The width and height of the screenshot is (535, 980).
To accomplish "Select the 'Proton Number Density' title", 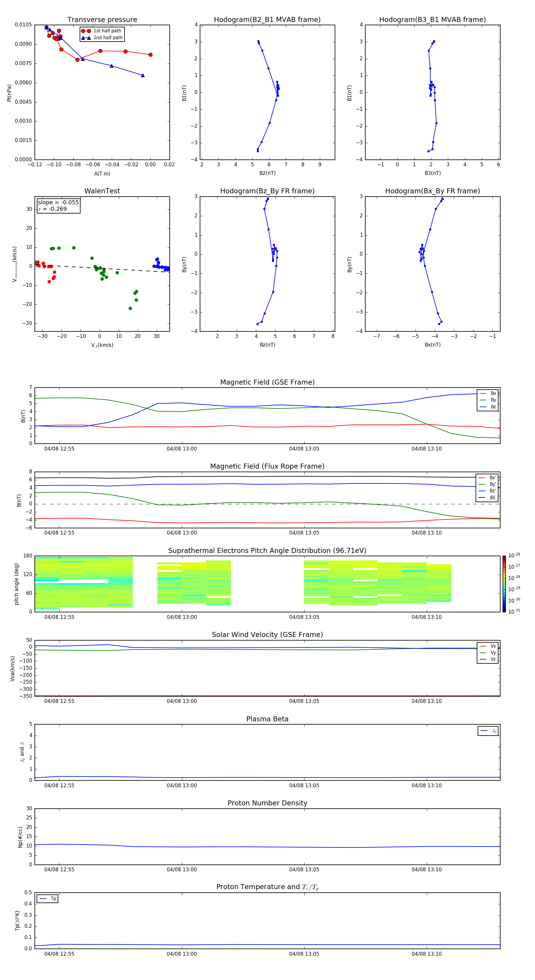I will coord(267,803).
